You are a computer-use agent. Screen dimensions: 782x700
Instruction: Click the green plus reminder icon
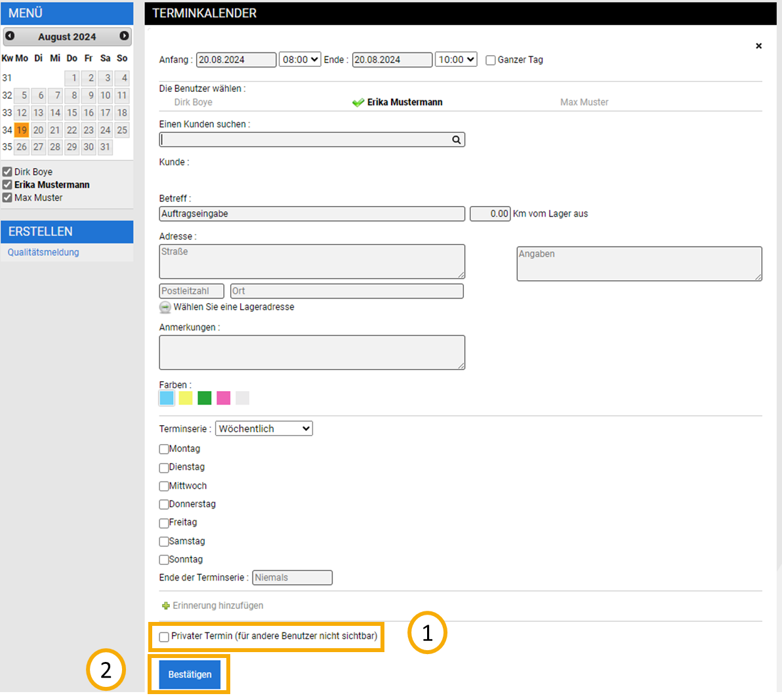(165, 606)
